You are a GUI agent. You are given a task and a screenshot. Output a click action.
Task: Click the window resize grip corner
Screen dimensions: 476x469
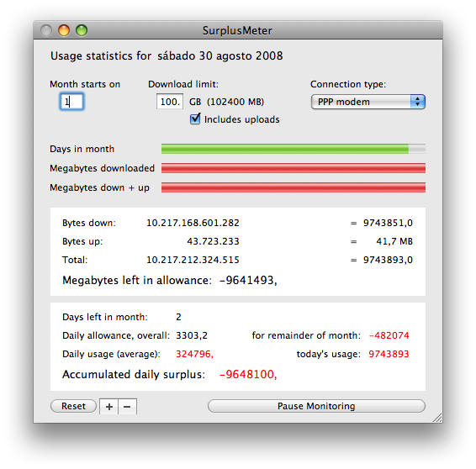[437, 418]
